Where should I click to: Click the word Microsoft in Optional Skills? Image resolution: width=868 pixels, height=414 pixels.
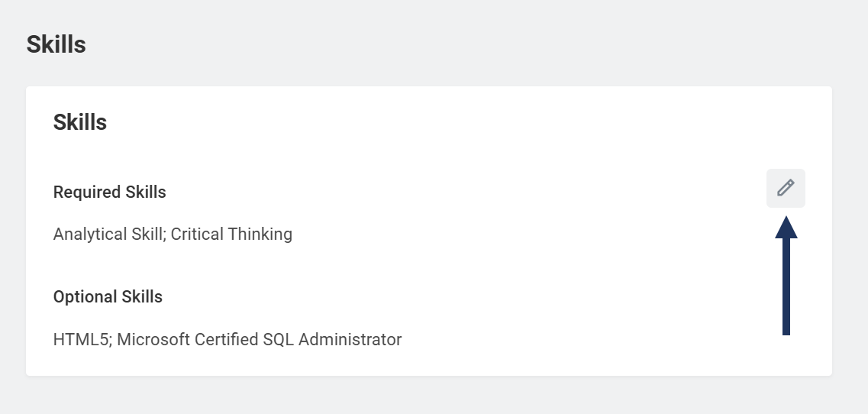pos(155,339)
